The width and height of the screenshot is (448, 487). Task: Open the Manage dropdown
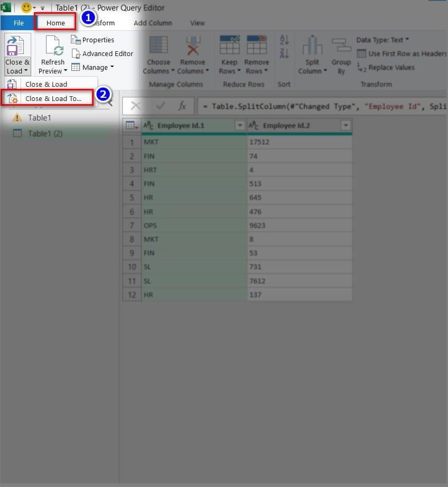93,67
